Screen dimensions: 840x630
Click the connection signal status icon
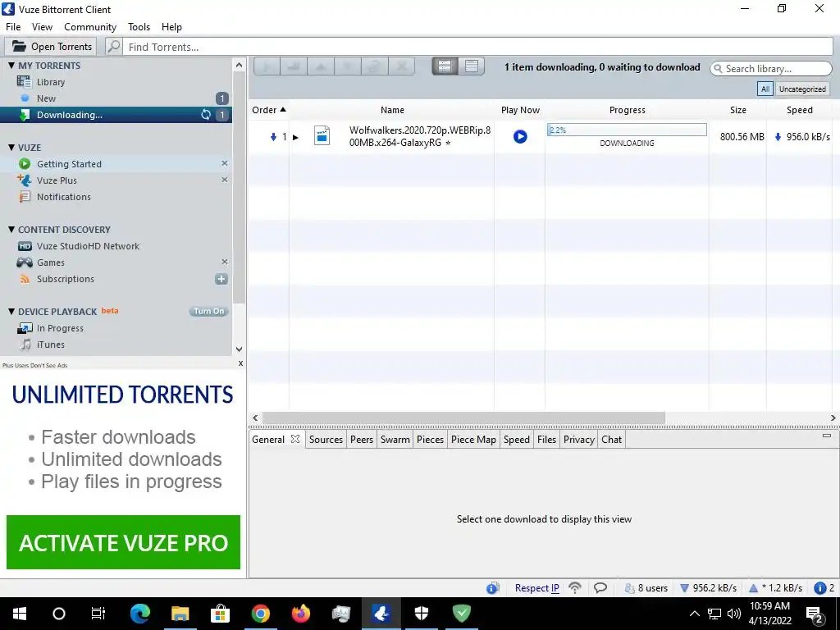[575, 587]
